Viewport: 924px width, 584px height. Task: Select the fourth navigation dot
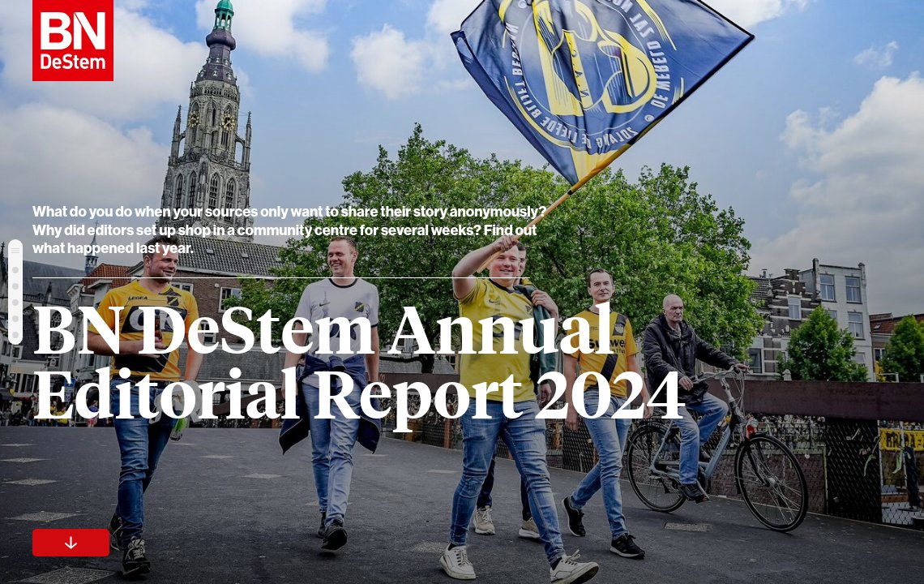[15, 318]
